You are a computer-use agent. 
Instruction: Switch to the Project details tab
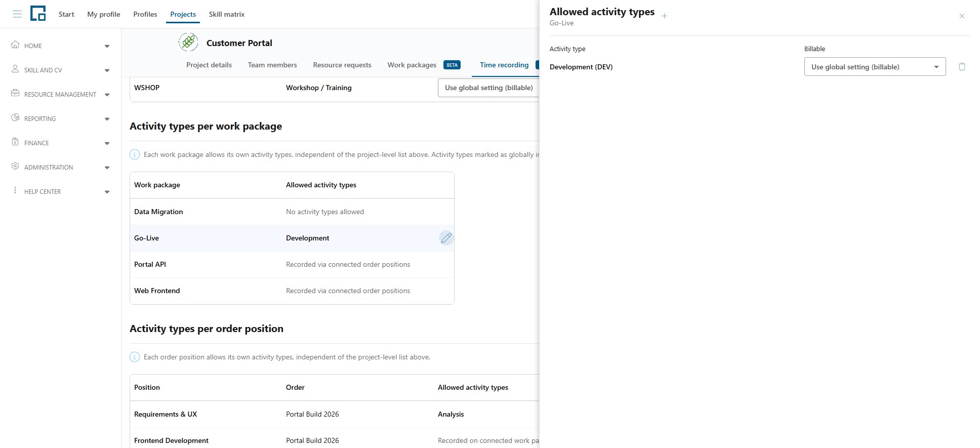209,65
